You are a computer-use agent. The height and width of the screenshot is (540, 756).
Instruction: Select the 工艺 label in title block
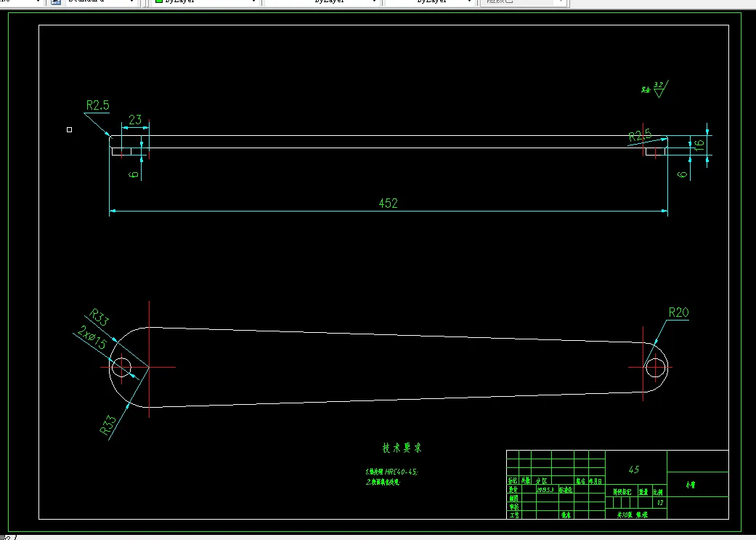pyautogui.click(x=513, y=515)
